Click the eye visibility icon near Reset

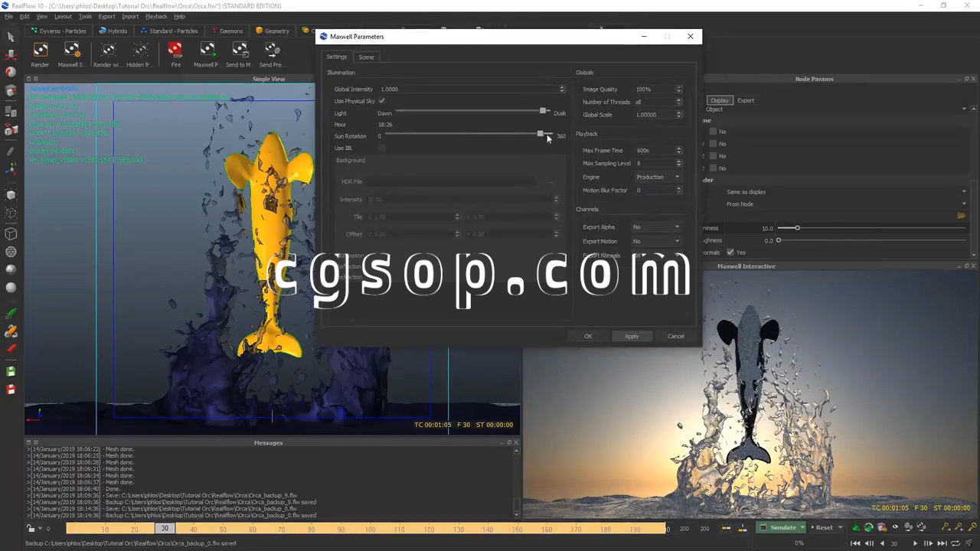[x=895, y=527]
